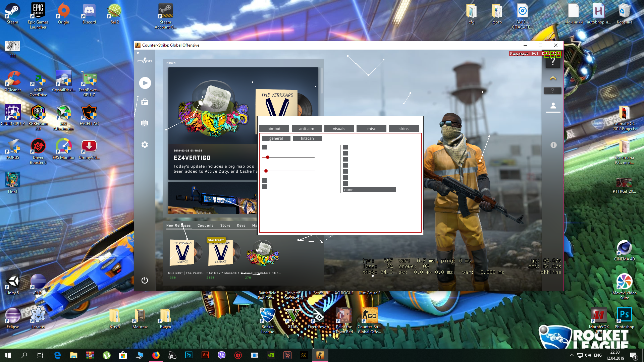Open the Unity 5 desktop icon
Image resolution: width=644 pixels, height=362 pixels.
(x=12, y=285)
